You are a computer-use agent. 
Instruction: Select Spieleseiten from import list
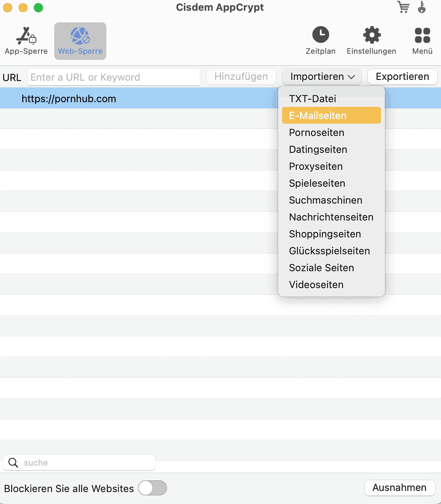pos(332,183)
